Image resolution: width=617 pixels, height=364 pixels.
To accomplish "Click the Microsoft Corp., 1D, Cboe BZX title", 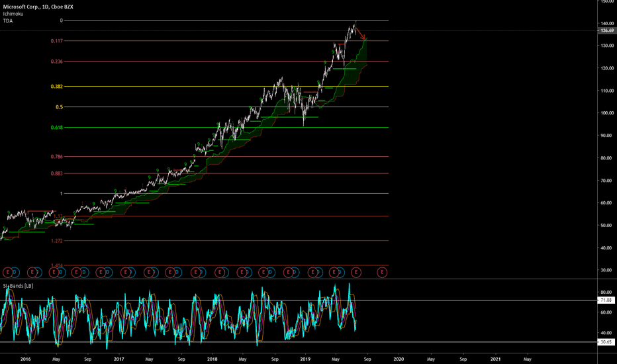I will coord(38,7).
